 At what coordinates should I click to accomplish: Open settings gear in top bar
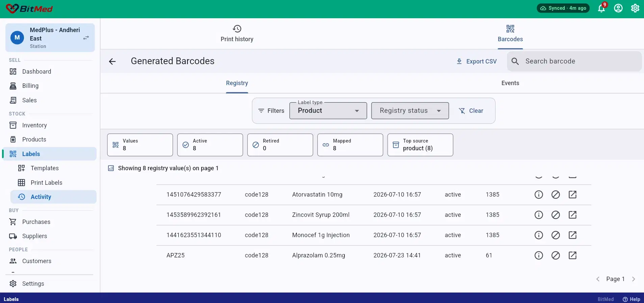tap(635, 8)
